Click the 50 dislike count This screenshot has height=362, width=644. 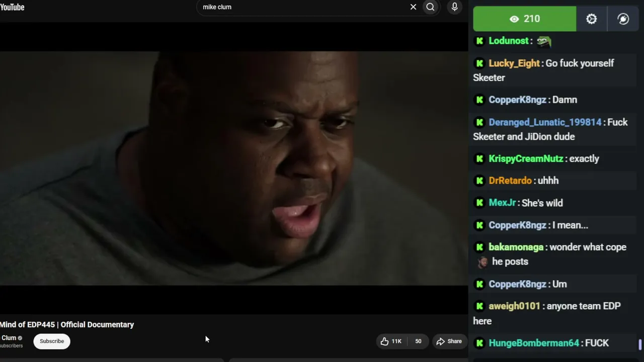pos(418,341)
